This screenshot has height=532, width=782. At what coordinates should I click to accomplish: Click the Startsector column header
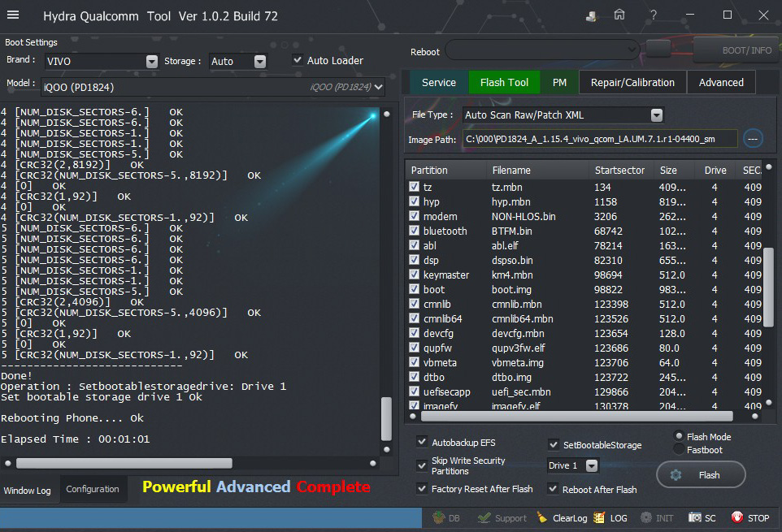620,170
